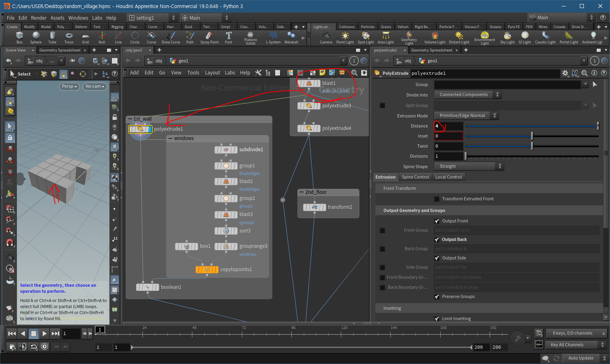Click the Distance value field
This screenshot has height=364, width=610.
click(448, 126)
